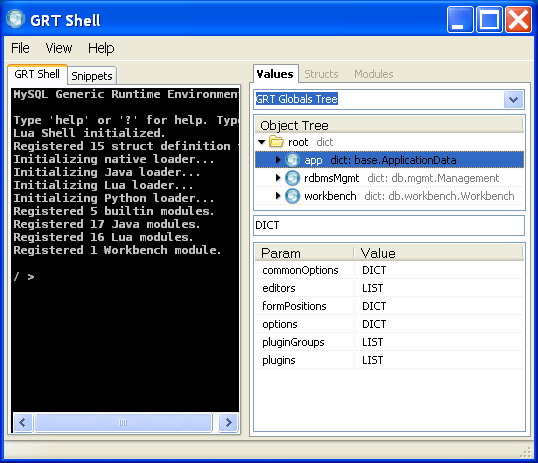Click the LIST value of pluginGroups

(373, 342)
